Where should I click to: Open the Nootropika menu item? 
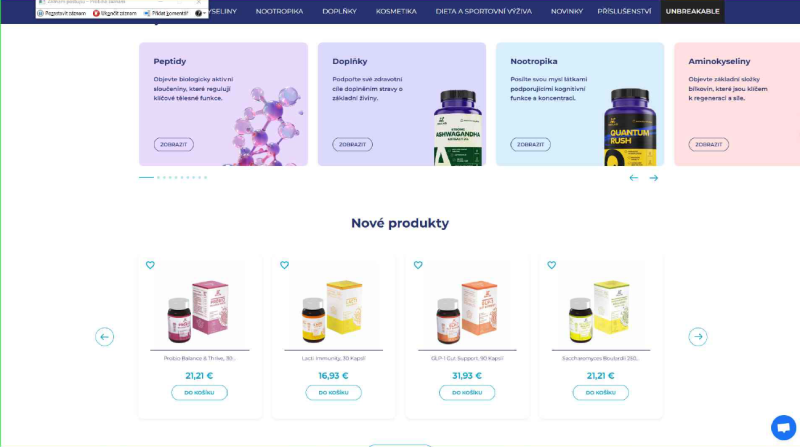click(279, 11)
